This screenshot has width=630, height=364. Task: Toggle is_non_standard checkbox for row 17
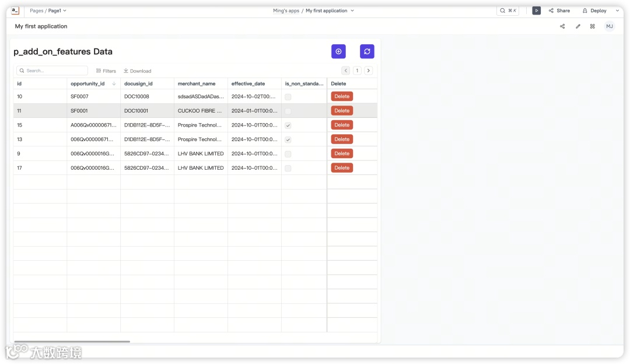(288, 169)
